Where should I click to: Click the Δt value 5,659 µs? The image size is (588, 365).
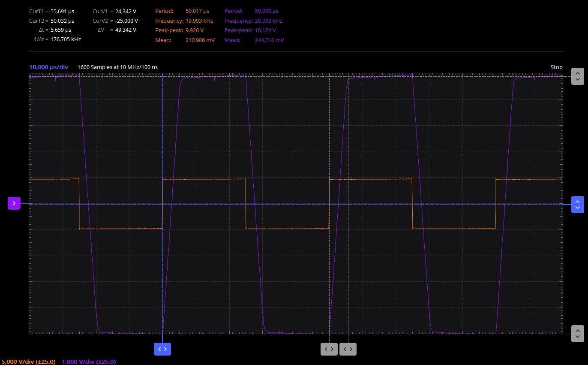61,30
